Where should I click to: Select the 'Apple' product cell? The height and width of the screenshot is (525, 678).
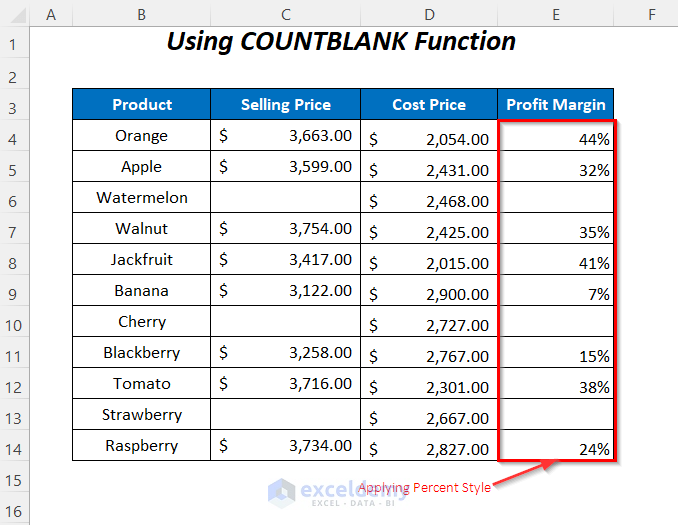[x=141, y=166]
